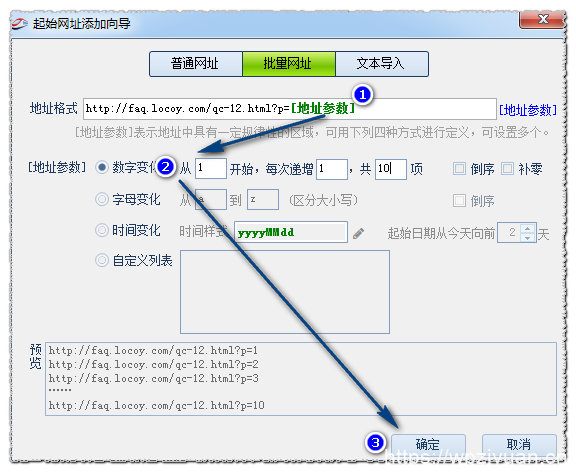576x472 pixels.
Task: Click the 确定 button
Action: coord(428,444)
